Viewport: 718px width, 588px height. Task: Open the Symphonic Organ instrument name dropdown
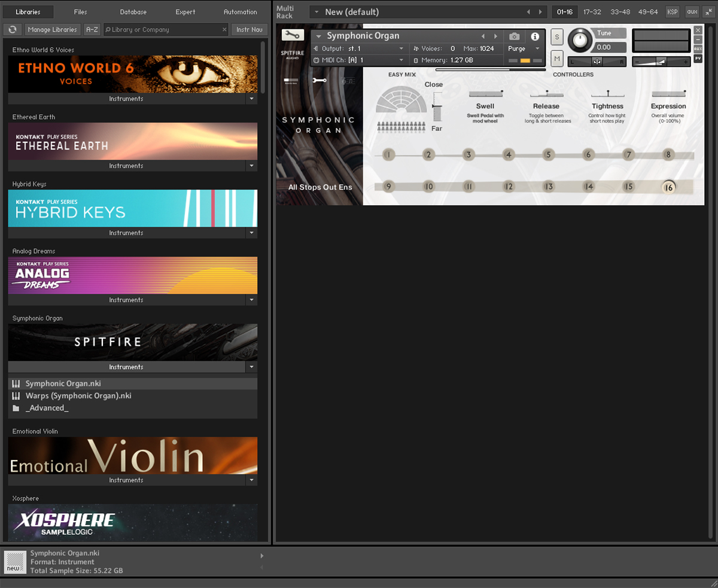(x=319, y=36)
